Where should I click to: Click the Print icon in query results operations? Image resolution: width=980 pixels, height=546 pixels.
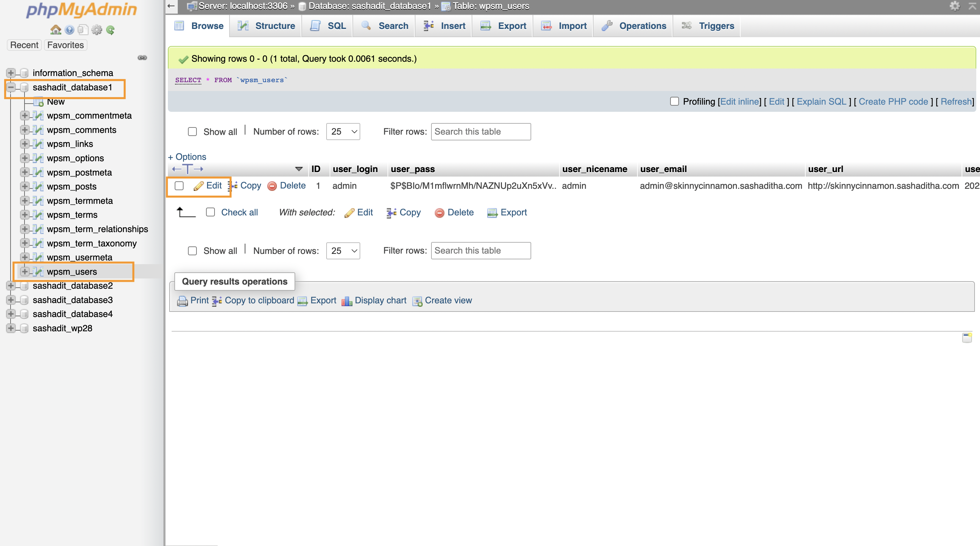(182, 301)
